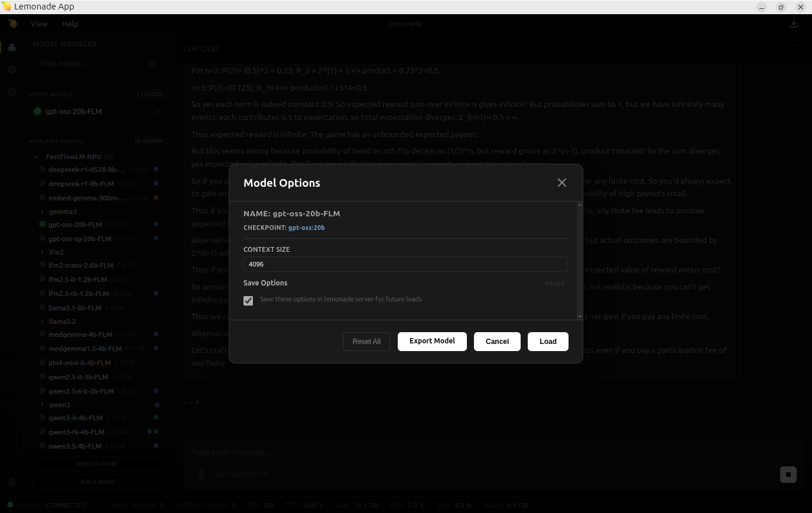Expand the llama3.2 model group
812x513 pixels.
pyautogui.click(x=43, y=322)
